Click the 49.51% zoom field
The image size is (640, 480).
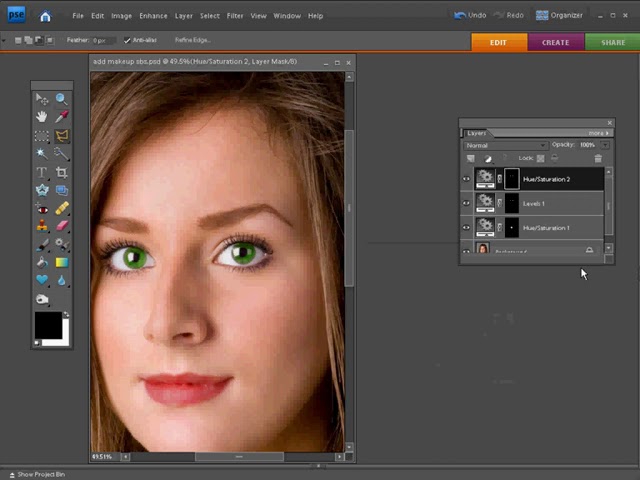[104, 457]
